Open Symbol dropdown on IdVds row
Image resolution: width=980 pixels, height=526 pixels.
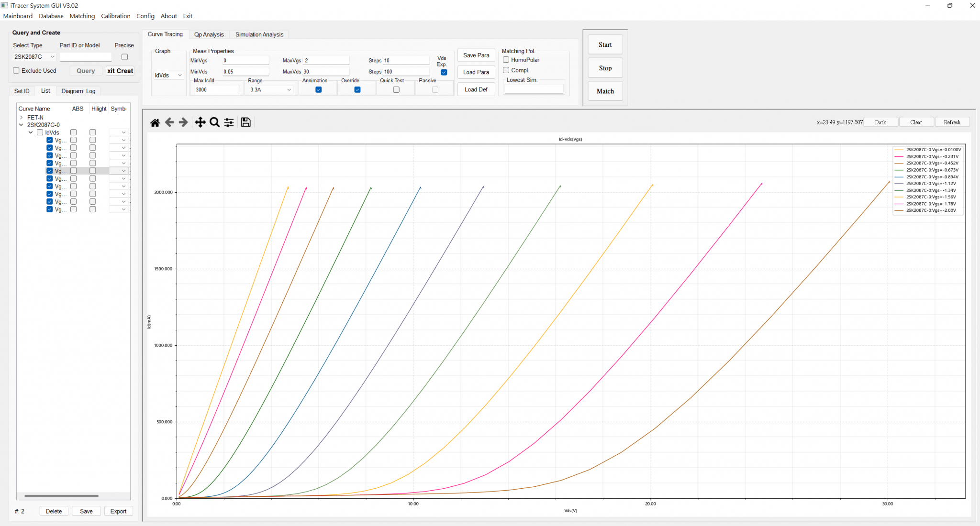[x=119, y=132]
